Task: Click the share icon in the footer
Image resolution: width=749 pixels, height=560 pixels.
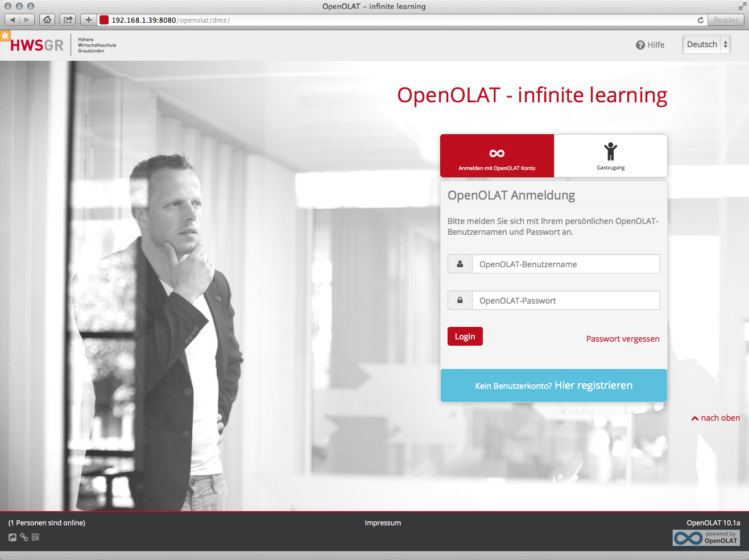Action: tap(13, 537)
